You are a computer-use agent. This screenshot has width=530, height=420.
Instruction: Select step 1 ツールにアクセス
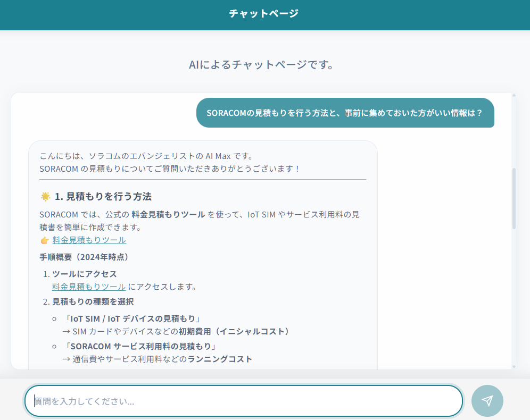[x=84, y=274]
